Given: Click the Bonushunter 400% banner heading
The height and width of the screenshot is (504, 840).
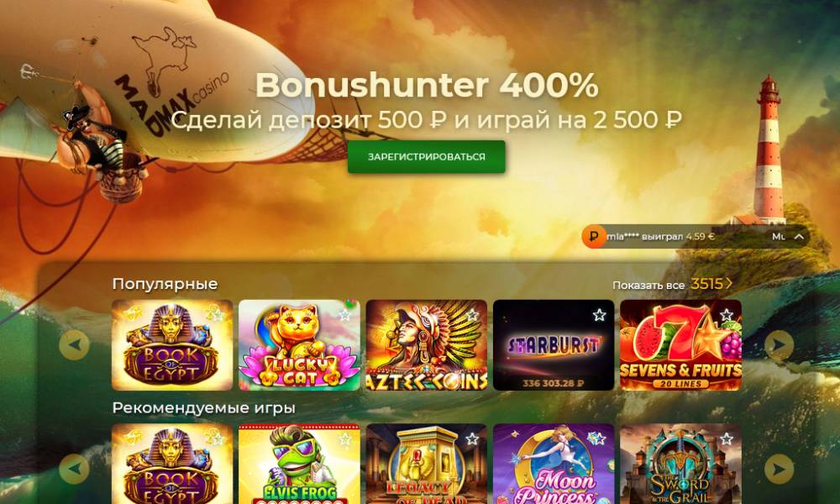Looking at the screenshot, I should tap(427, 85).
